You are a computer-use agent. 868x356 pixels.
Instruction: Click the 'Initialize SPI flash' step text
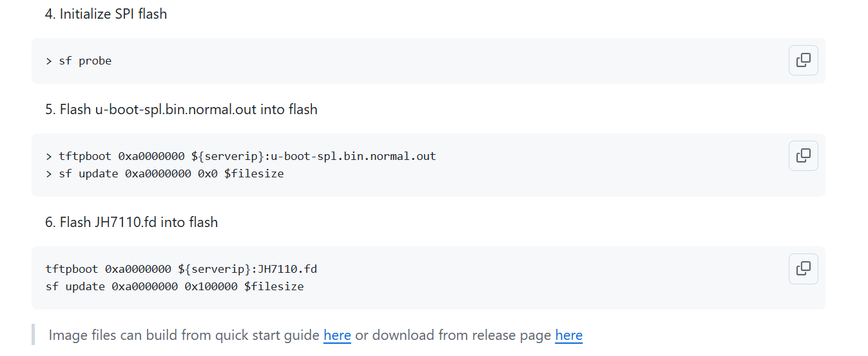pos(106,14)
